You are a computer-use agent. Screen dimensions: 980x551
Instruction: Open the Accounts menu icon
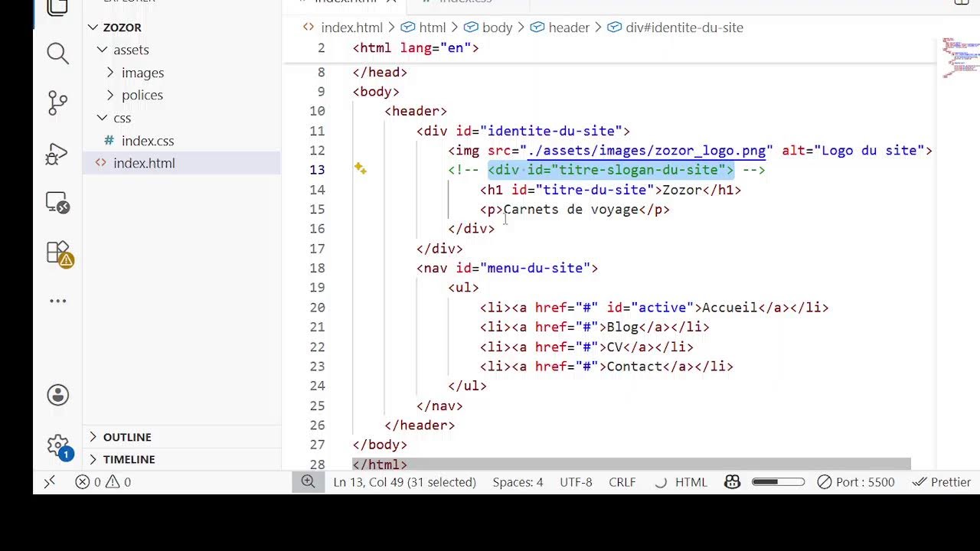pyautogui.click(x=57, y=395)
